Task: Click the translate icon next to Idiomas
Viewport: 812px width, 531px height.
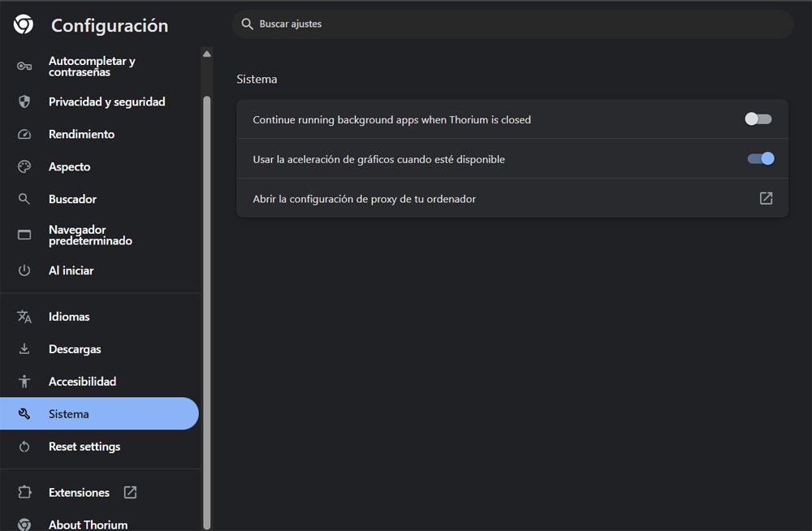Action: coord(24,317)
